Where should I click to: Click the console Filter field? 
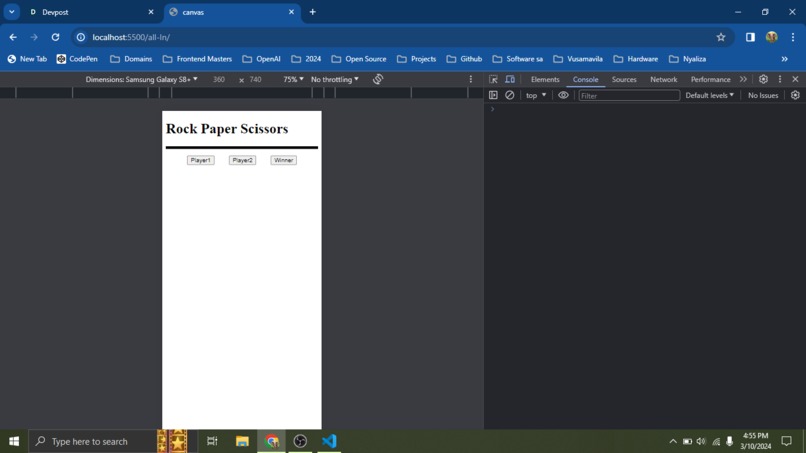(629, 96)
